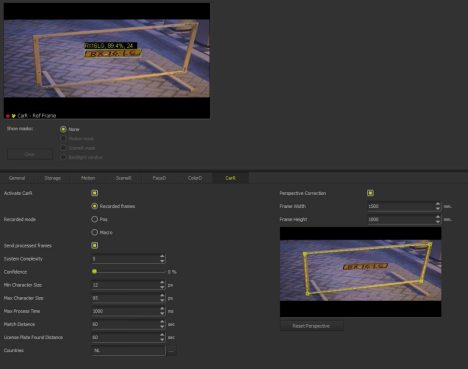
Task: Increase the Max Process Time value
Action: pos(162,309)
